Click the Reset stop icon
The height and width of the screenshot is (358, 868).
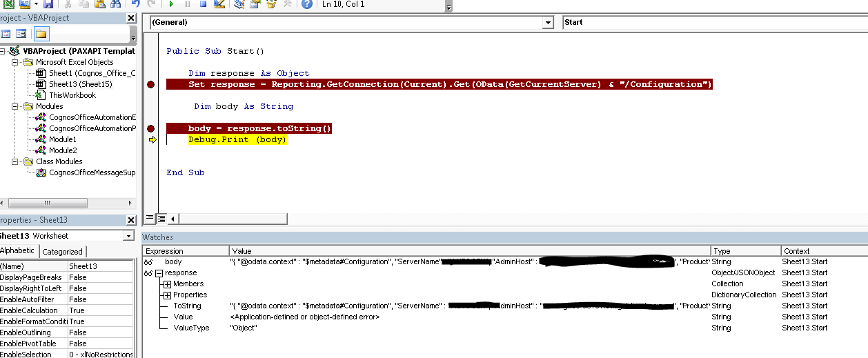point(203,3)
